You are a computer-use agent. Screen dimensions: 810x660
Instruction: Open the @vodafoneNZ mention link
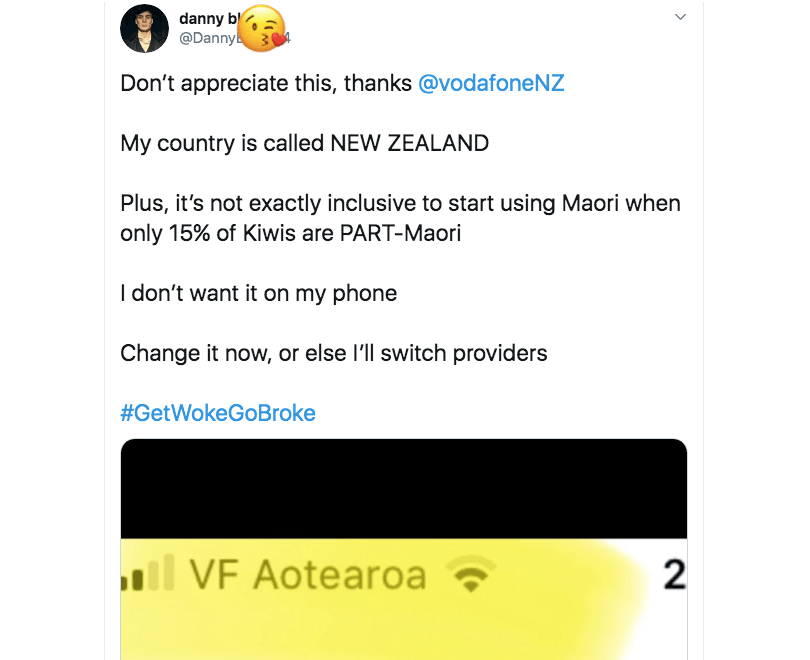pos(491,83)
